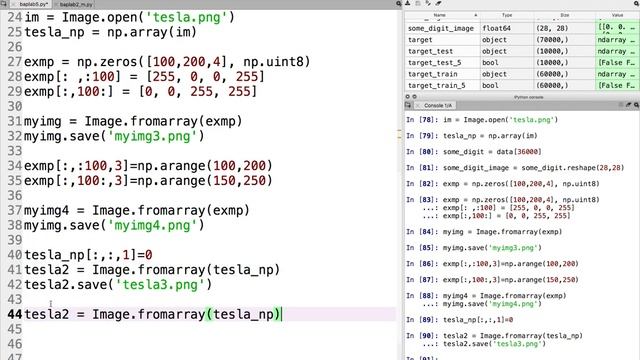Click the console edit pencil icon
640x360 pixels.
[x=629, y=105]
